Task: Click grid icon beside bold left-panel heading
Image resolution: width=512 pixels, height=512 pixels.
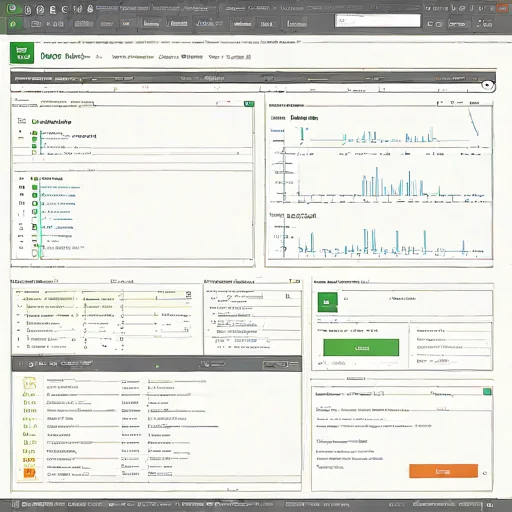Action: tap(22, 121)
